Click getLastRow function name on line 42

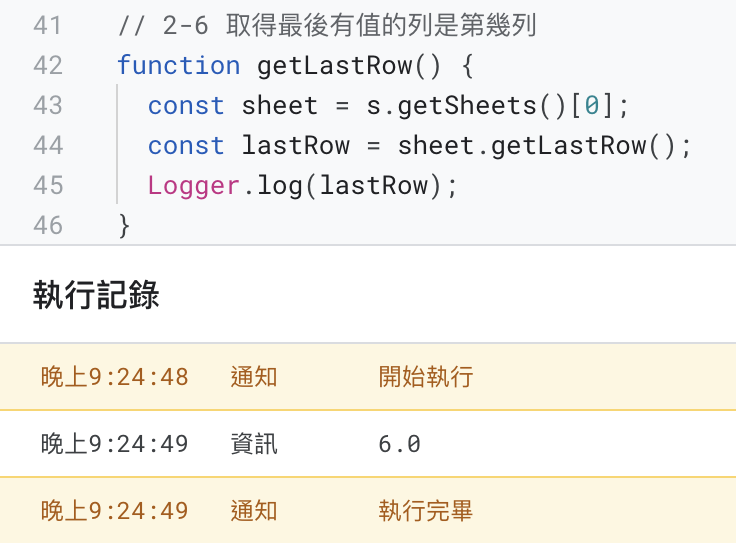pos(334,65)
